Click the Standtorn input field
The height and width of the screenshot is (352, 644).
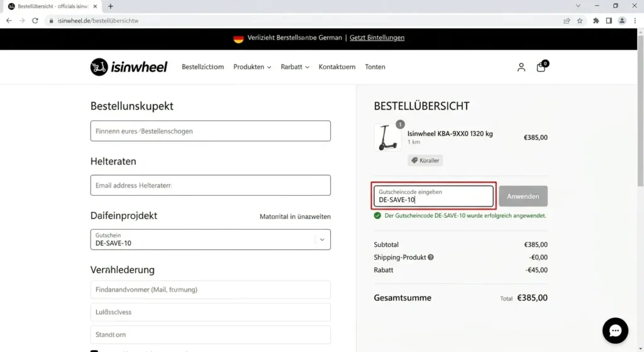[210, 335]
